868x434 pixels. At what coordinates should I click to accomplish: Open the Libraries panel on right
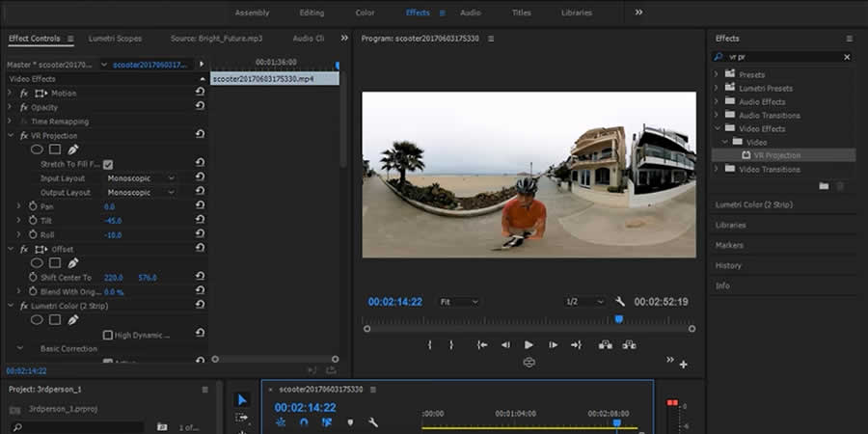(x=730, y=226)
